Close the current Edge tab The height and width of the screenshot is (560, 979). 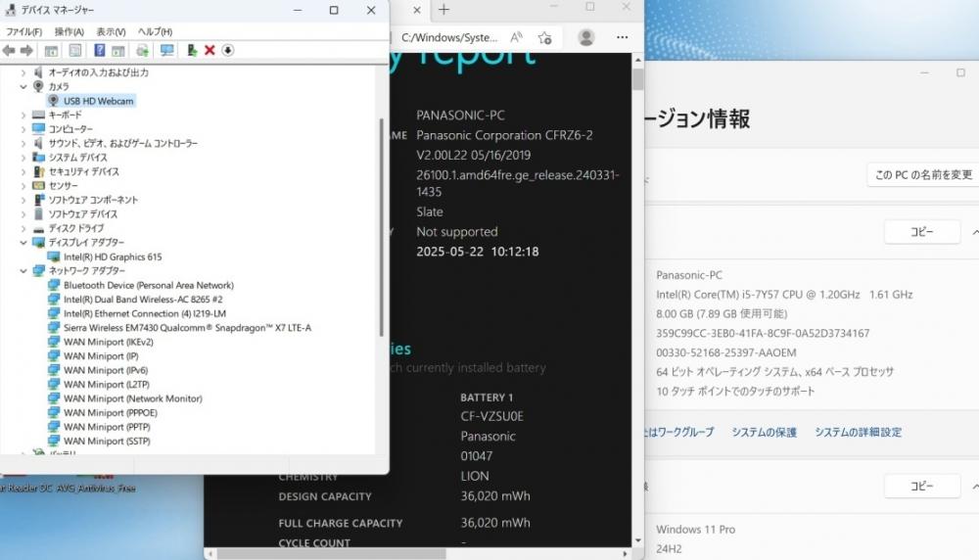pyautogui.click(x=417, y=10)
